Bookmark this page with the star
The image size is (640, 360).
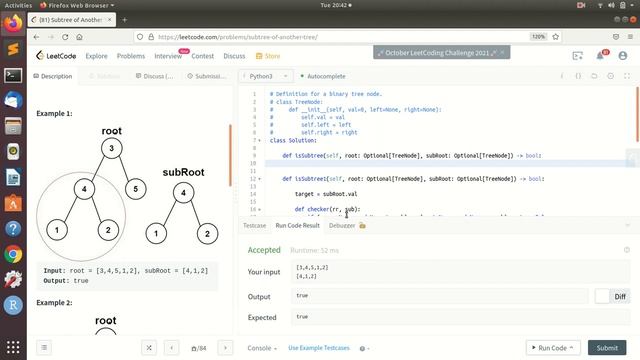(x=556, y=37)
